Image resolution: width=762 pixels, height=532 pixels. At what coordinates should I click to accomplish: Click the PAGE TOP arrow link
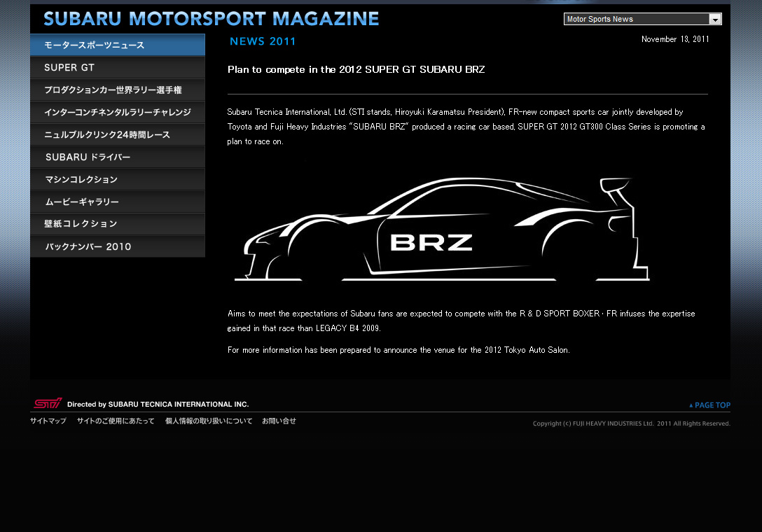pos(709,405)
